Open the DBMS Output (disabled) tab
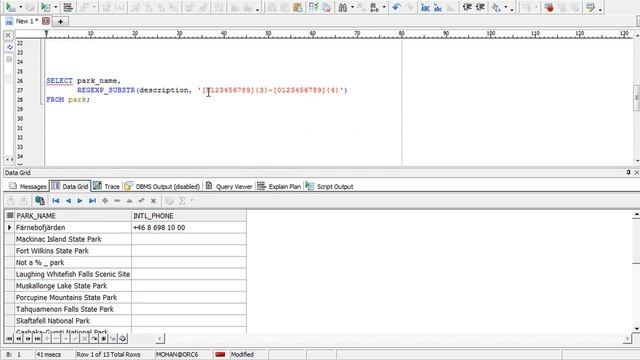Image resolution: width=640 pixels, height=360 pixels. click(162, 187)
